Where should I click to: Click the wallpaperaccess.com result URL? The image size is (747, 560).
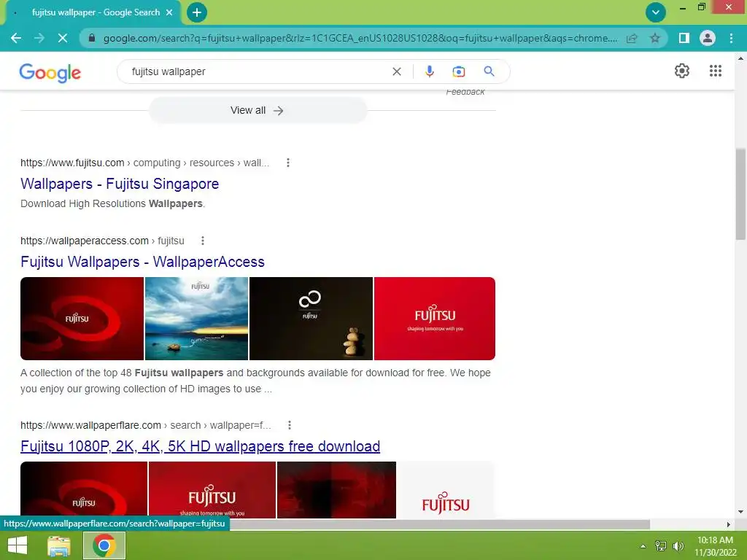click(102, 241)
